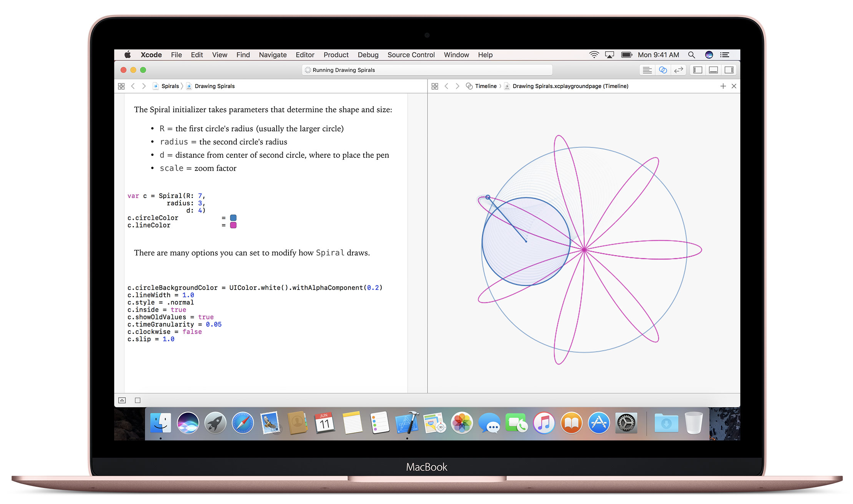Open the Source Control menu
The width and height of the screenshot is (853, 504).
[x=411, y=55]
